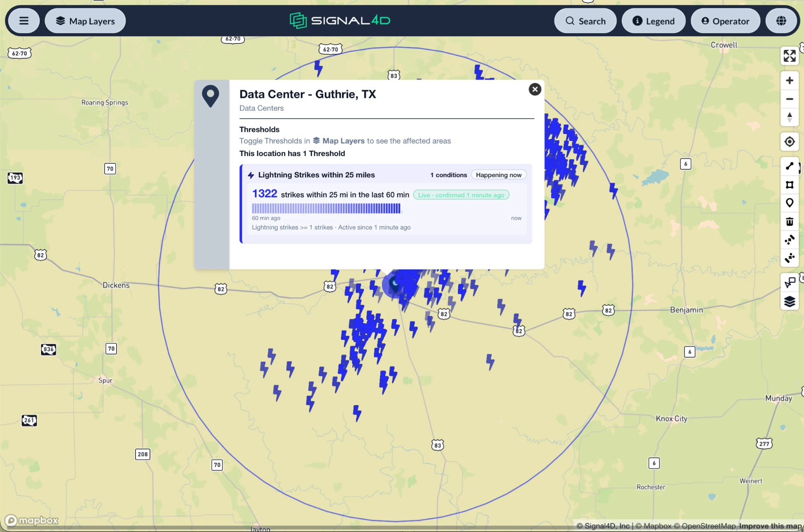Open the basemap layers stack control
Screen dimensions: 804x532
click(790, 301)
